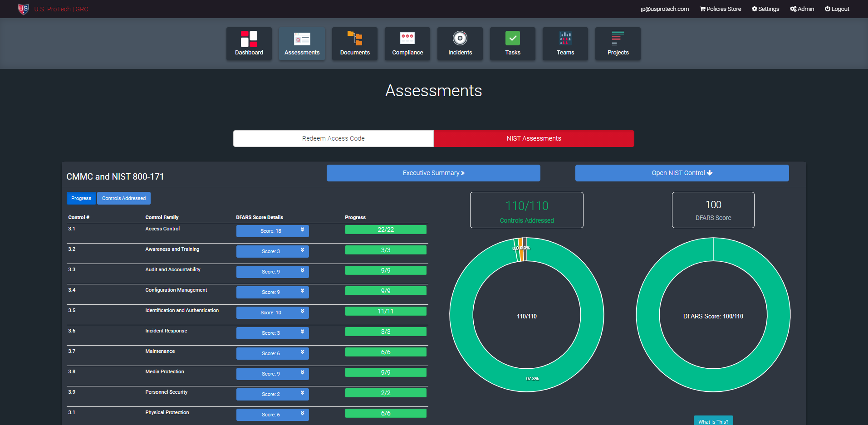The image size is (868, 425).
Task: Click the U.S. ProTech shield logo
Action: pos(23,9)
